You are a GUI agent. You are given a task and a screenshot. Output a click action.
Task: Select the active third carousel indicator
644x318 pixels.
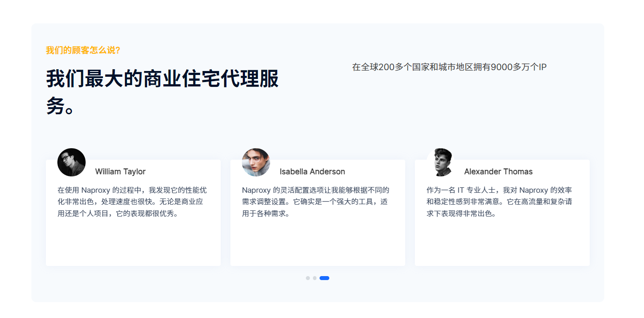(324, 278)
